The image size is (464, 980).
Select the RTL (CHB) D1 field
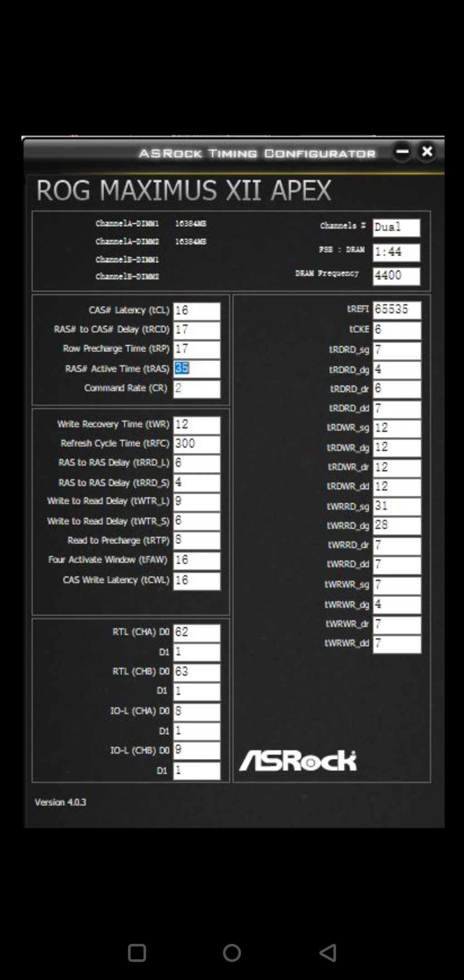(197, 691)
